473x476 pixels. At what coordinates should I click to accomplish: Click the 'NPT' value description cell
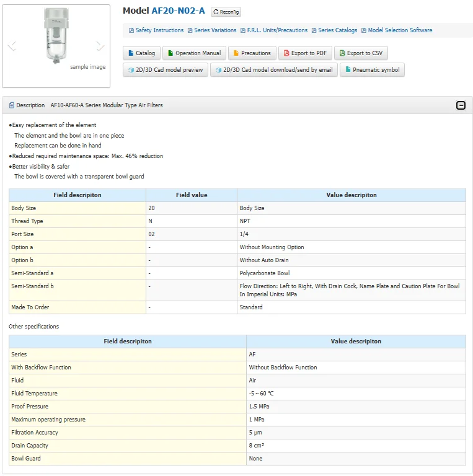click(351, 221)
